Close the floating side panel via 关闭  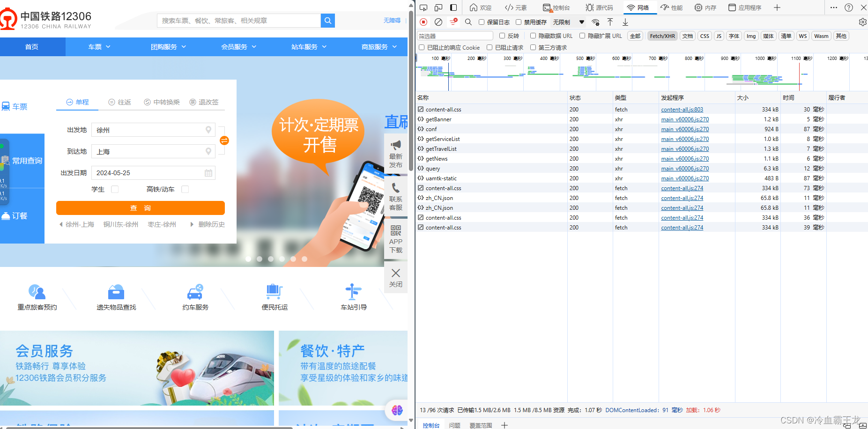pos(396,278)
